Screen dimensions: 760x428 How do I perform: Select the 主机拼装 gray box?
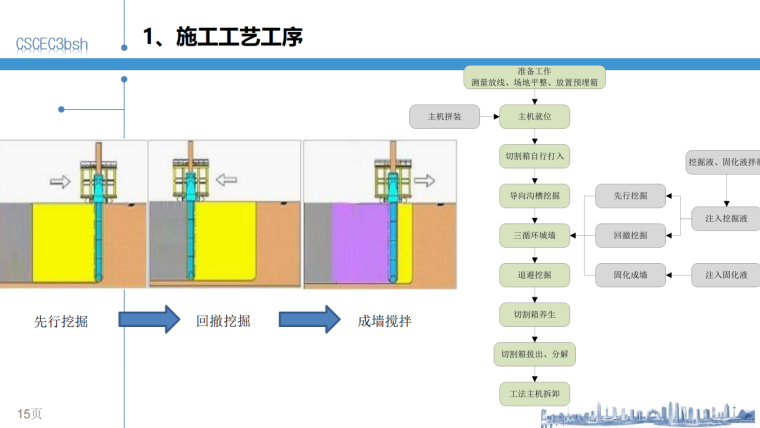point(445,117)
